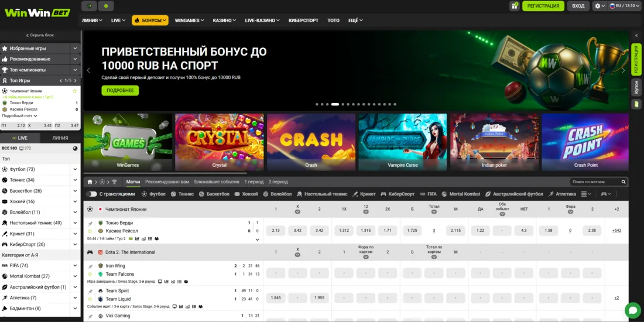Go to previous banner slide arrow
The height and width of the screenshot is (322, 644).
tap(88, 70)
